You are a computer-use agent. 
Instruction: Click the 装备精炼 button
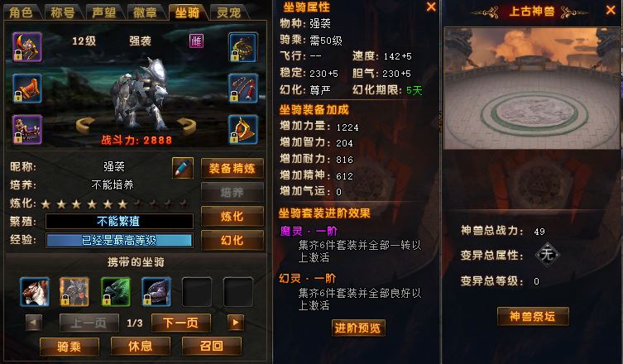(232, 169)
